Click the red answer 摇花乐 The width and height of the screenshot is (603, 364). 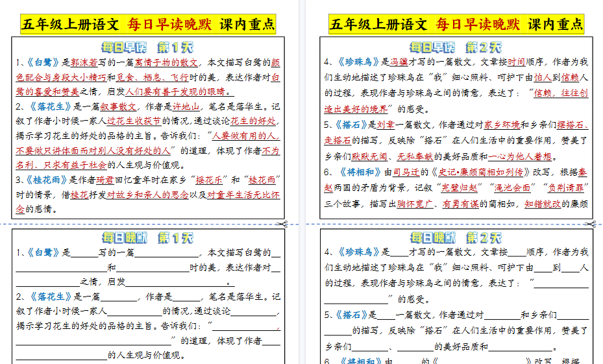coord(209,180)
